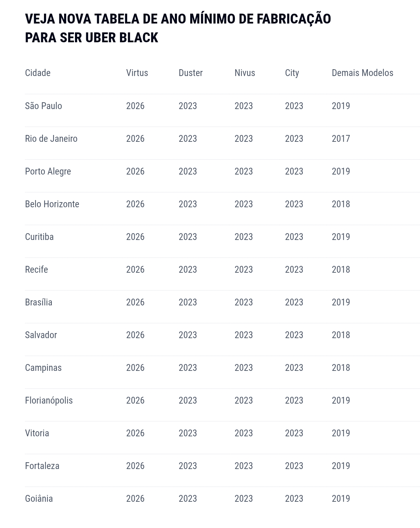
Task: Click the Nivus column header
Action: pos(245,73)
